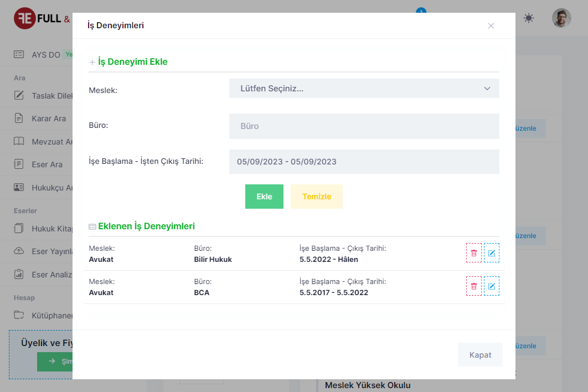Viewport: 588px width, 392px height.
Task: Click the Eser Analiz chart icon
Action: point(19,274)
